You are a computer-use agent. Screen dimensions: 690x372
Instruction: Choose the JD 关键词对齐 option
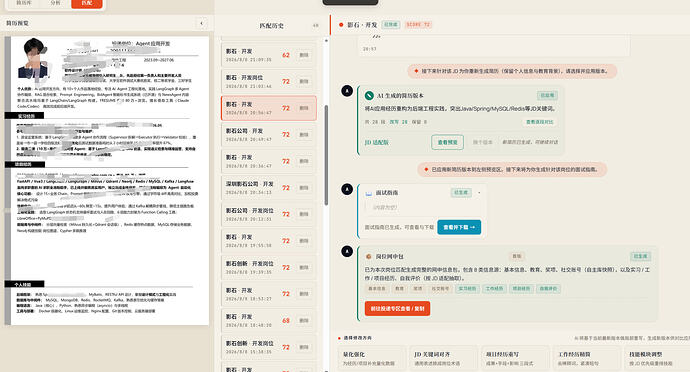coord(444,358)
